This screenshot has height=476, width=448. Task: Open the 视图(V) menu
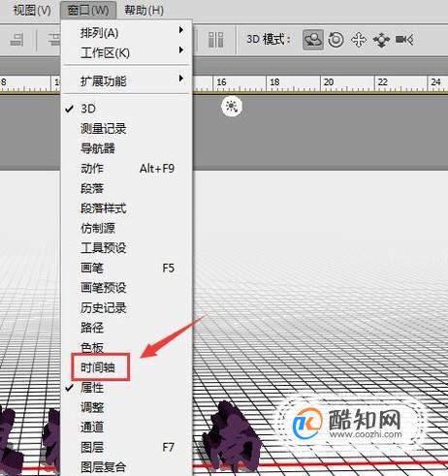pos(32,11)
